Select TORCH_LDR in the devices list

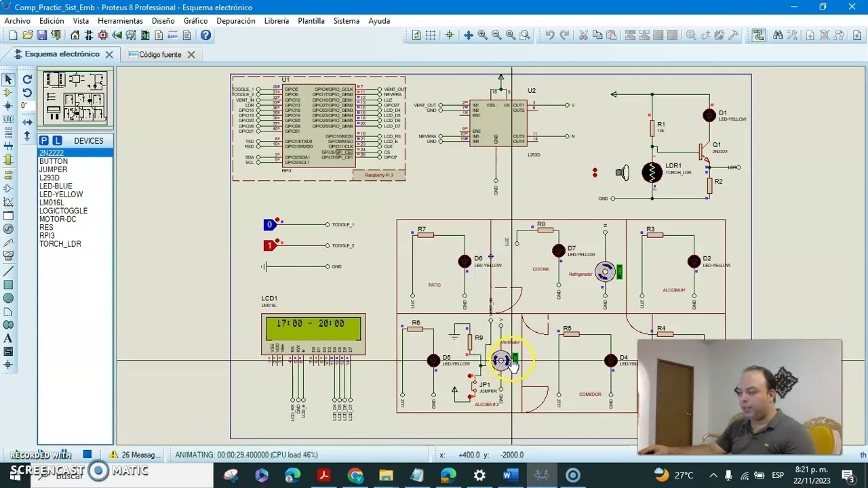point(75,244)
